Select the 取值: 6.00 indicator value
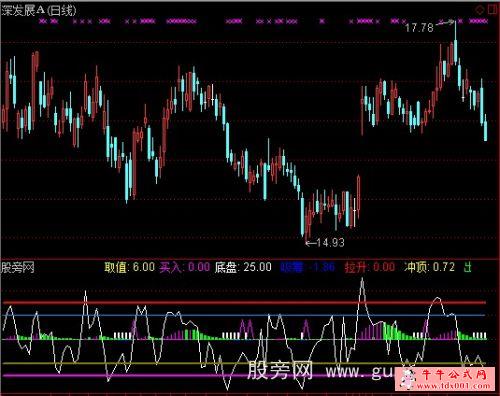This screenshot has width=500, height=396. [x=129, y=267]
